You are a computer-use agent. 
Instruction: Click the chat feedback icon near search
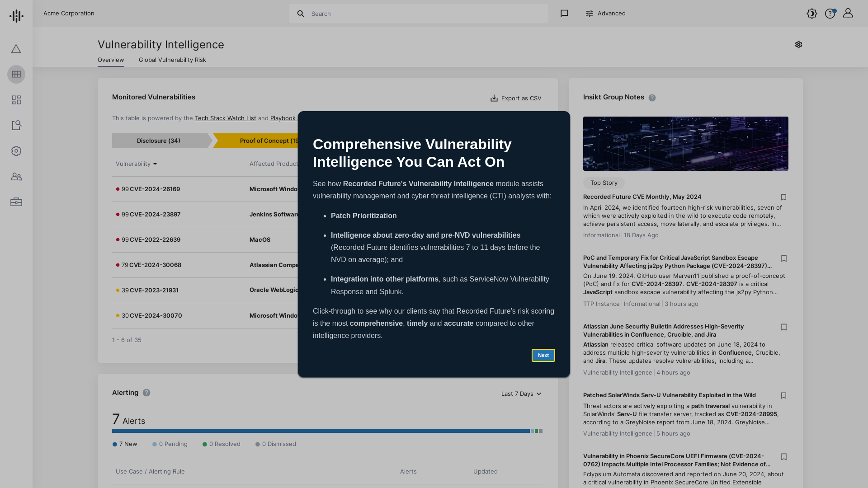click(564, 14)
